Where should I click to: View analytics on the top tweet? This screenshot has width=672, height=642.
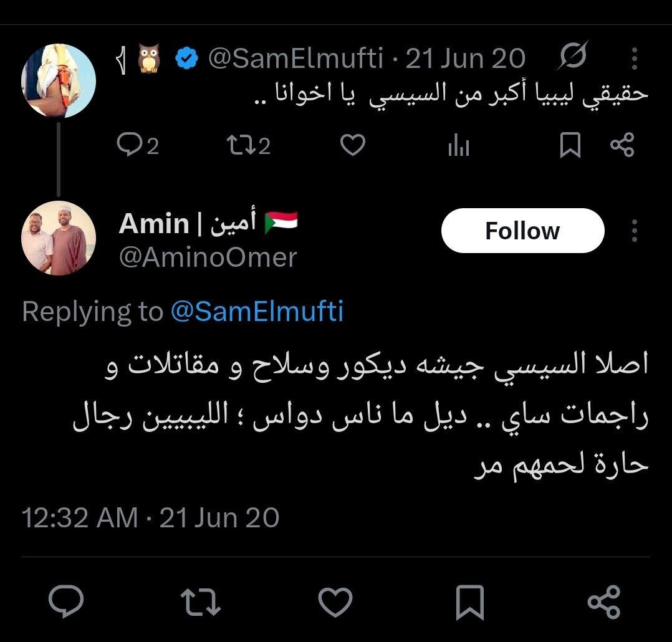pyautogui.click(x=458, y=145)
